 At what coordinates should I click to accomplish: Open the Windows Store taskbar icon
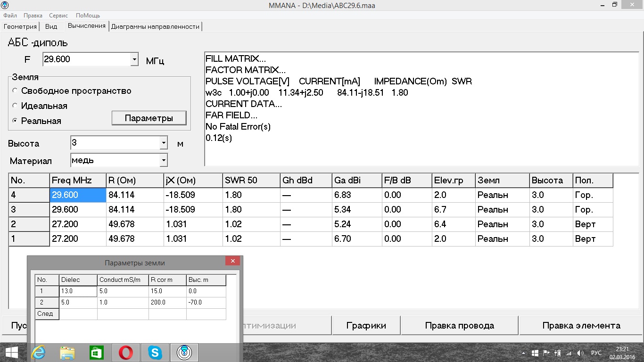[97, 353]
